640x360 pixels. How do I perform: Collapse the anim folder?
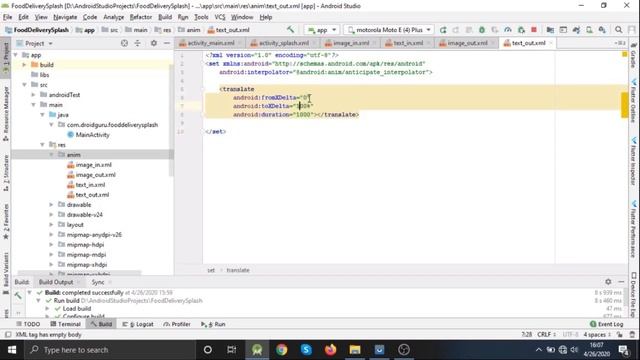(x=51, y=155)
